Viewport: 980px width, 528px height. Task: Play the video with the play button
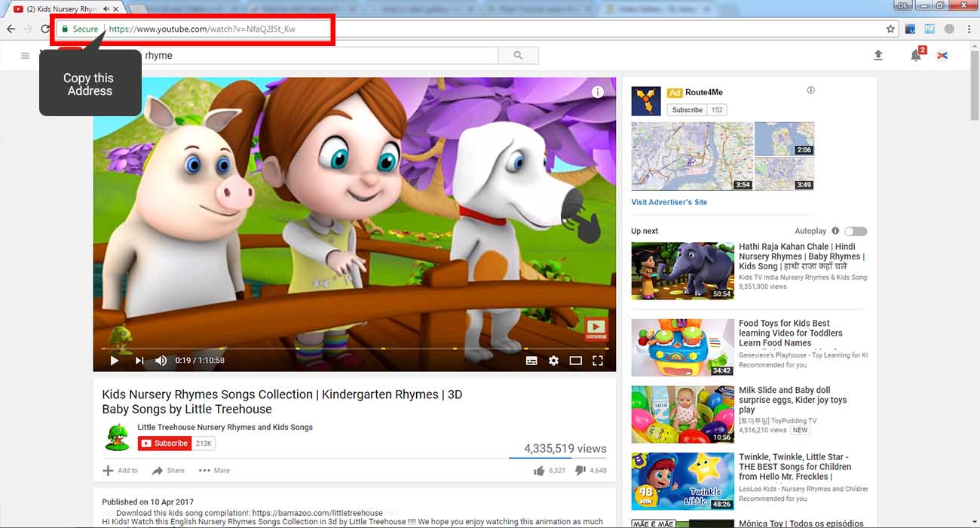click(x=115, y=361)
